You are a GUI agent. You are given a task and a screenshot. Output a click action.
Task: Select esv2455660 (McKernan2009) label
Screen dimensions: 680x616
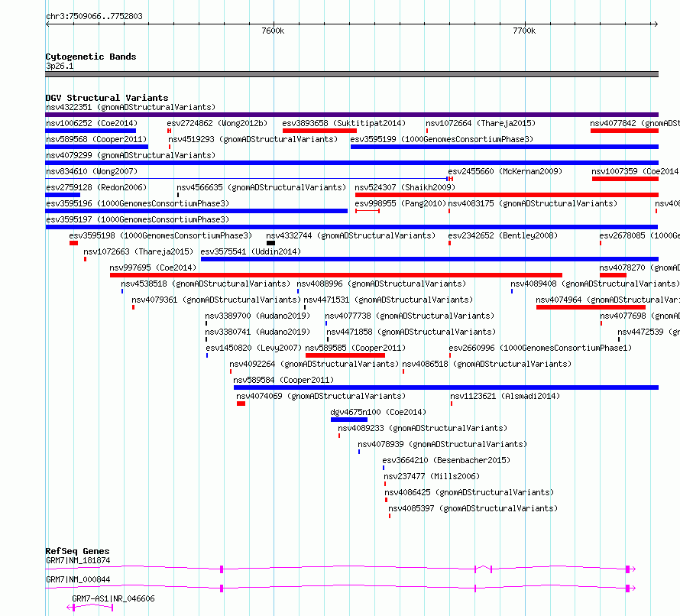click(505, 171)
